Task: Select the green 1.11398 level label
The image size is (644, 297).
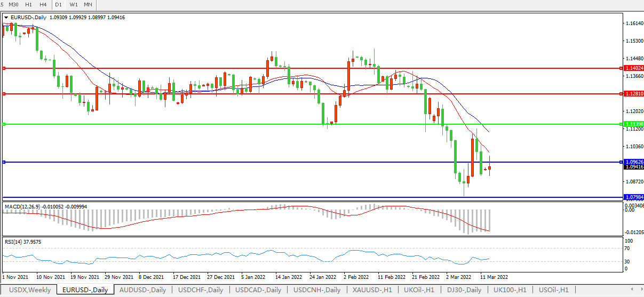Action: coord(633,124)
